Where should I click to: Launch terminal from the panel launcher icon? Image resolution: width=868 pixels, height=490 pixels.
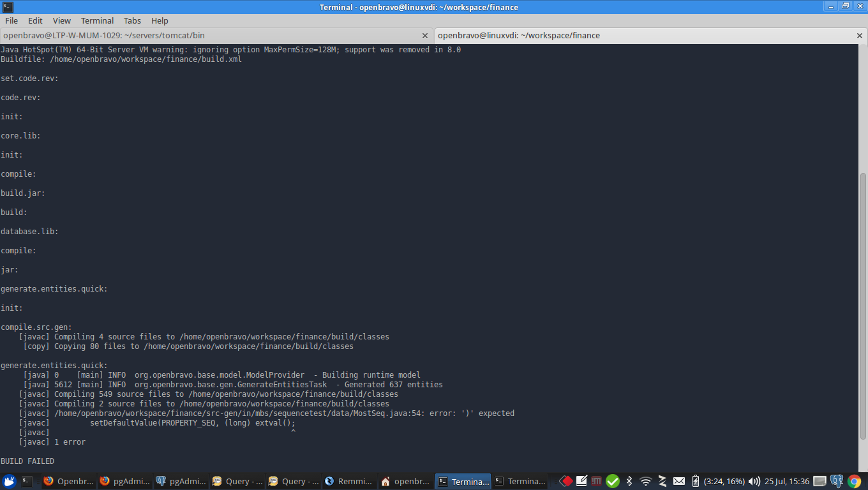[27, 481]
